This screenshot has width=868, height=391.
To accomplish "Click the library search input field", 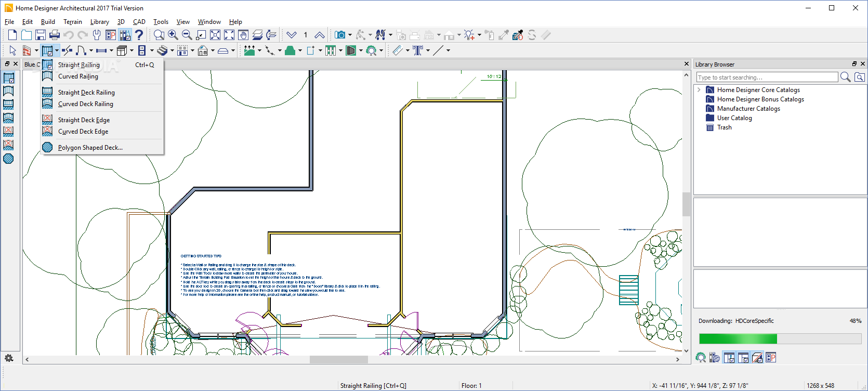I will click(x=767, y=77).
